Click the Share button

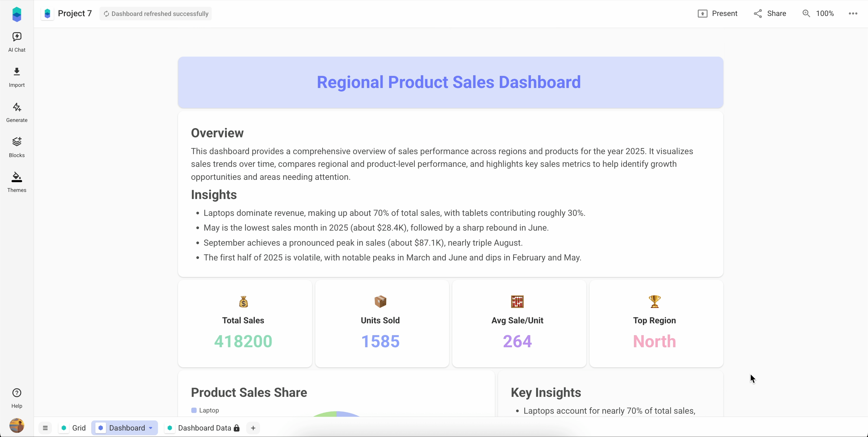click(771, 14)
